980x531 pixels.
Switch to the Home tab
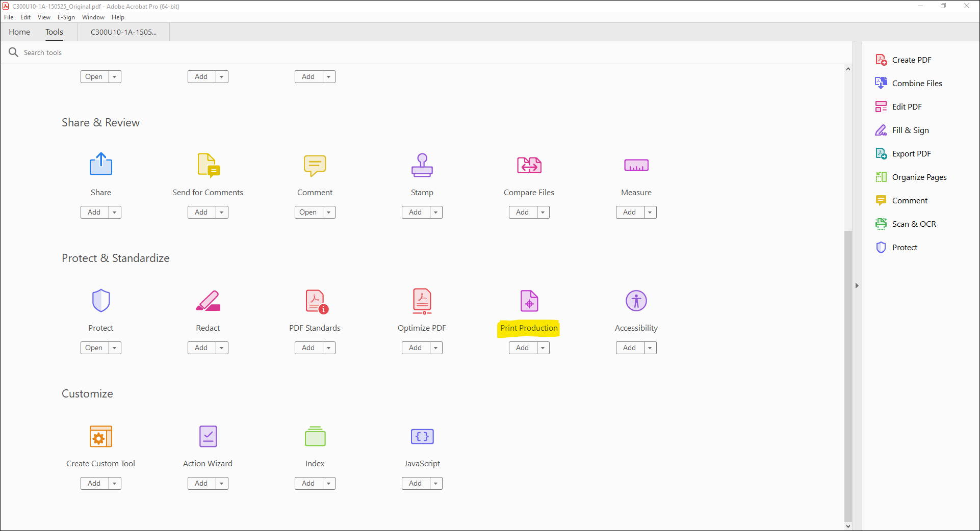[19, 32]
